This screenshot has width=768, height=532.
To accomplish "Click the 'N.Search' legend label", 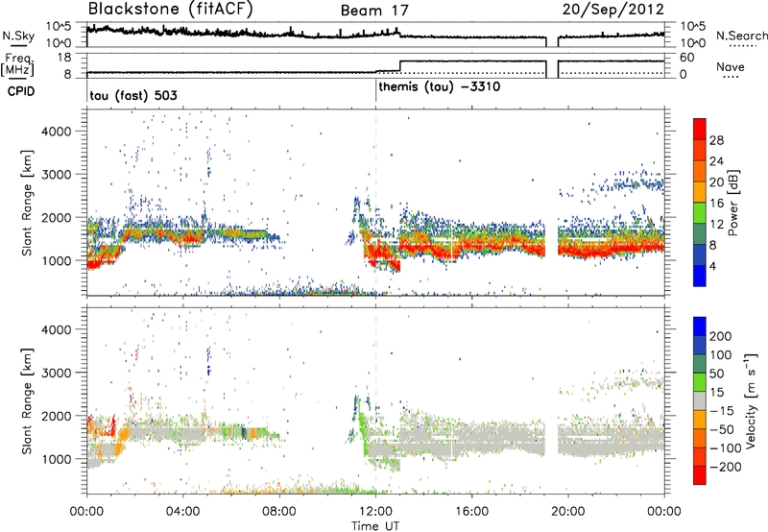I will 741,36.
